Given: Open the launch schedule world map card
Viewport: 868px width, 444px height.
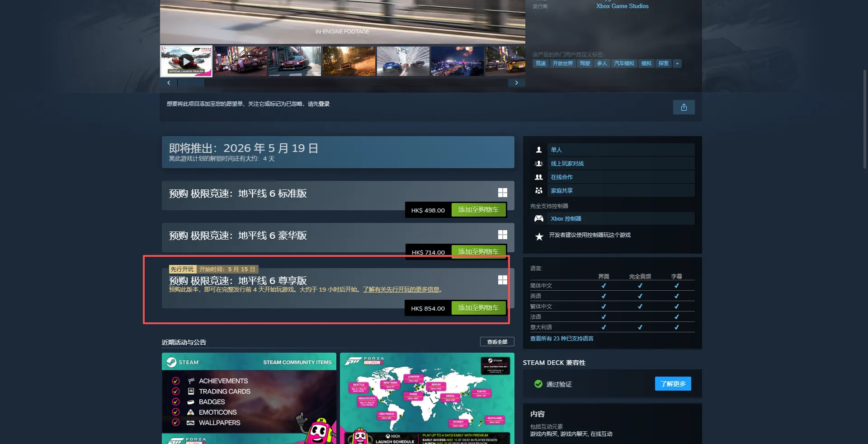Looking at the screenshot, I should coord(427,398).
